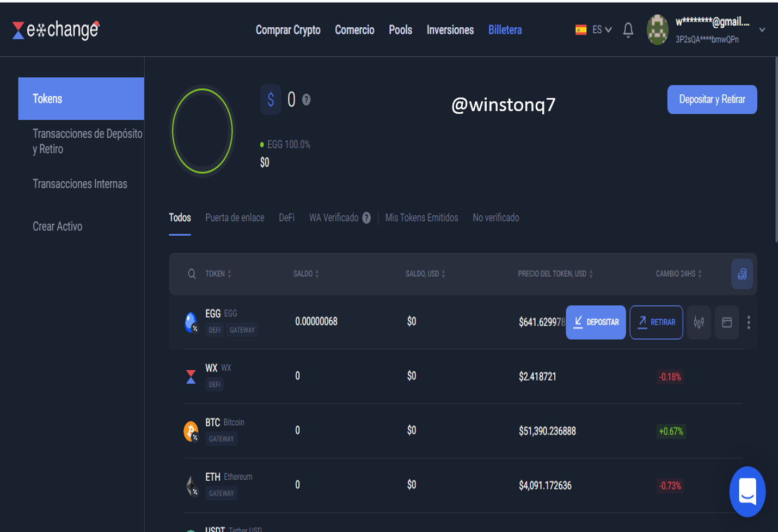
Task: Expand the account menu chevron
Action: pyautogui.click(x=762, y=30)
